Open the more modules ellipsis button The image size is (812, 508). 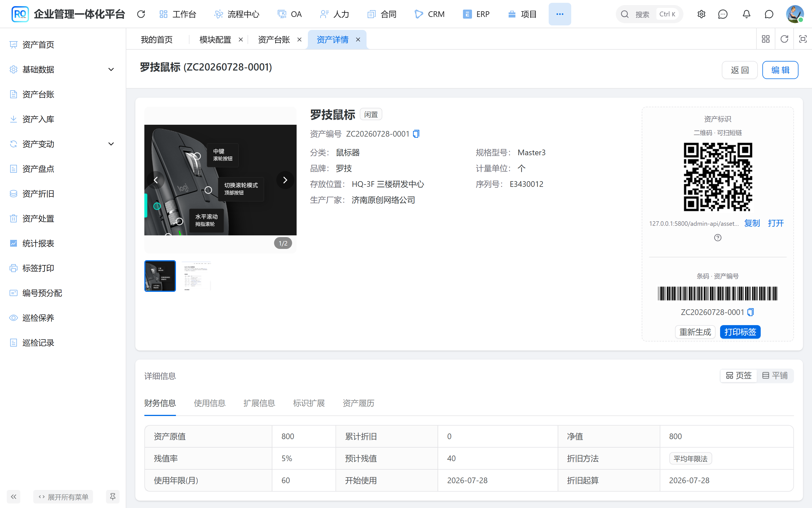coord(560,14)
